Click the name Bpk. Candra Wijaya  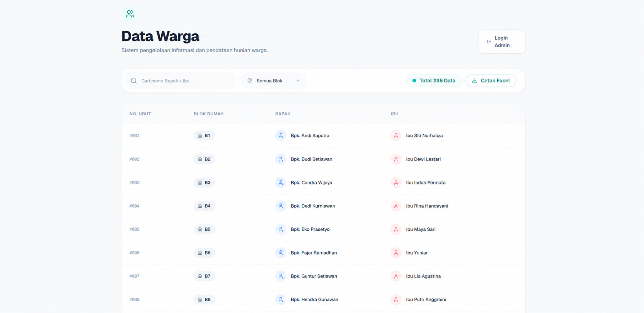click(311, 183)
